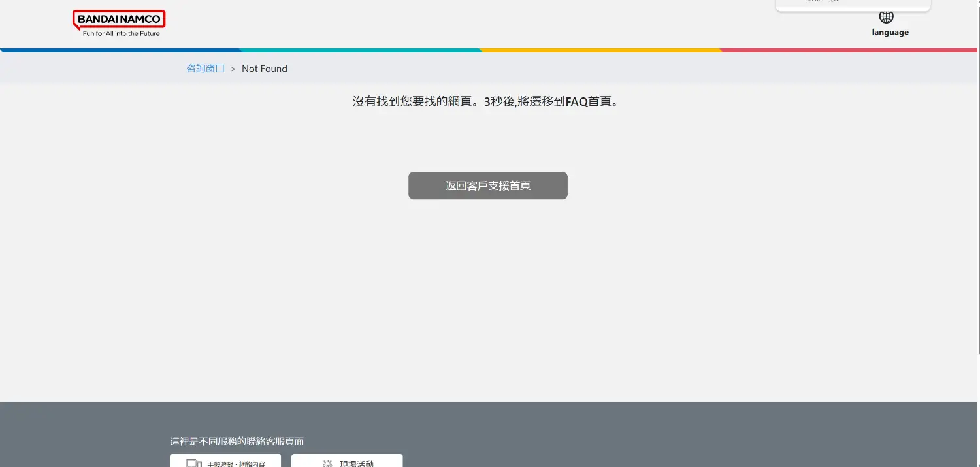Select the "Not Found" breadcrumb item

click(x=264, y=69)
